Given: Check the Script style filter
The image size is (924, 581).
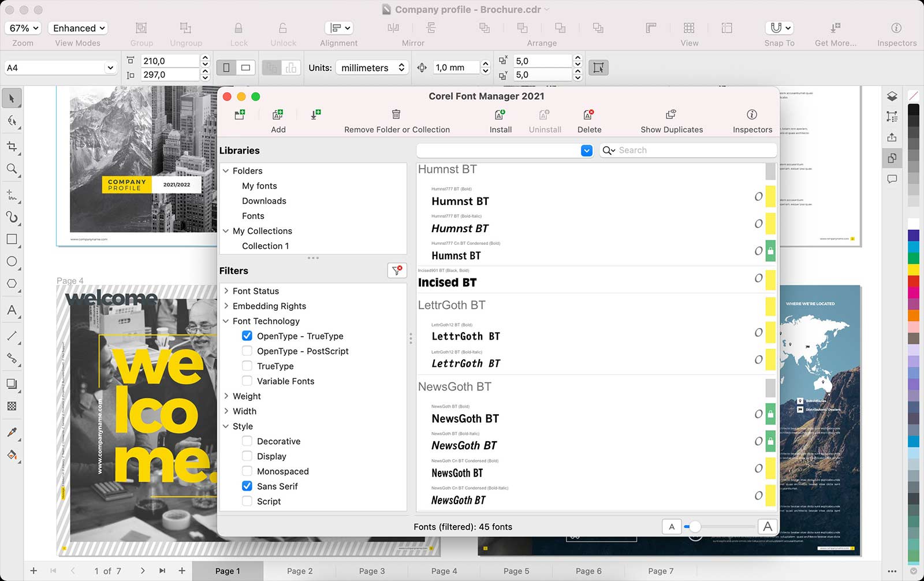Looking at the screenshot, I should 247,501.
